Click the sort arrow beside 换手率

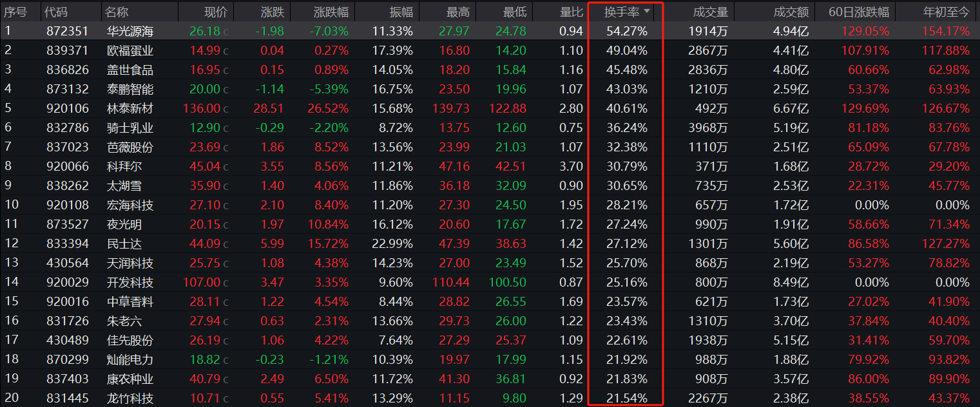[647, 11]
